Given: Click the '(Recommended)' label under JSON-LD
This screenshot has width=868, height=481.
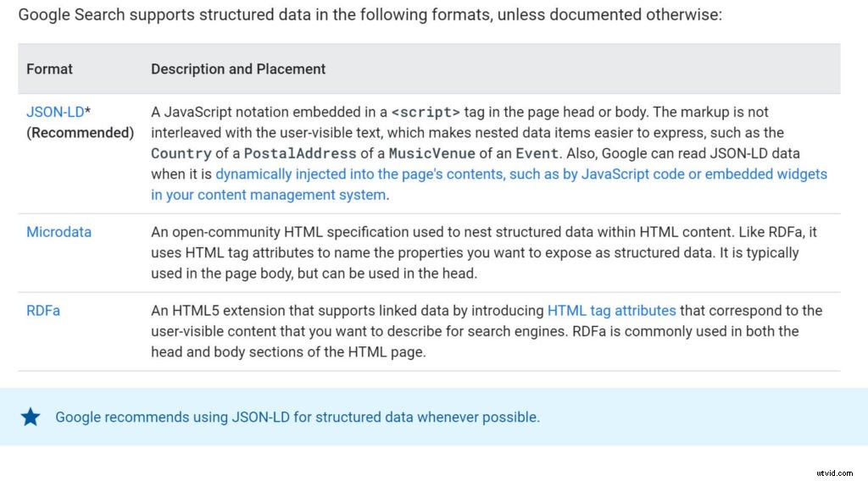Looking at the screenshot, I should coord(81,133).
